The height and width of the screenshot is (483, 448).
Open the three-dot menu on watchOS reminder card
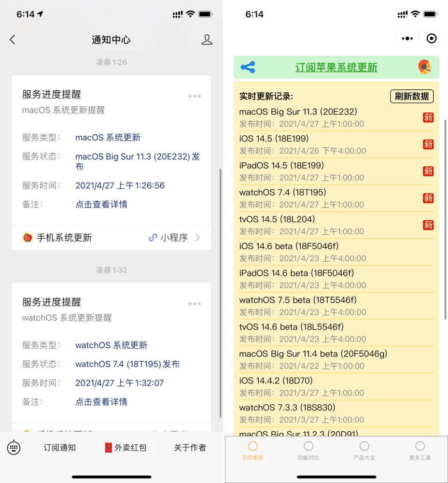(195, 304)
